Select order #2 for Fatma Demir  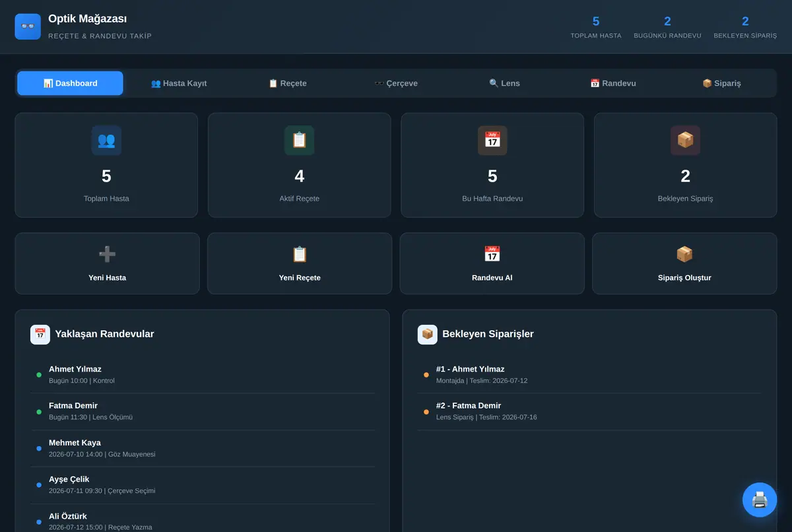589,412
